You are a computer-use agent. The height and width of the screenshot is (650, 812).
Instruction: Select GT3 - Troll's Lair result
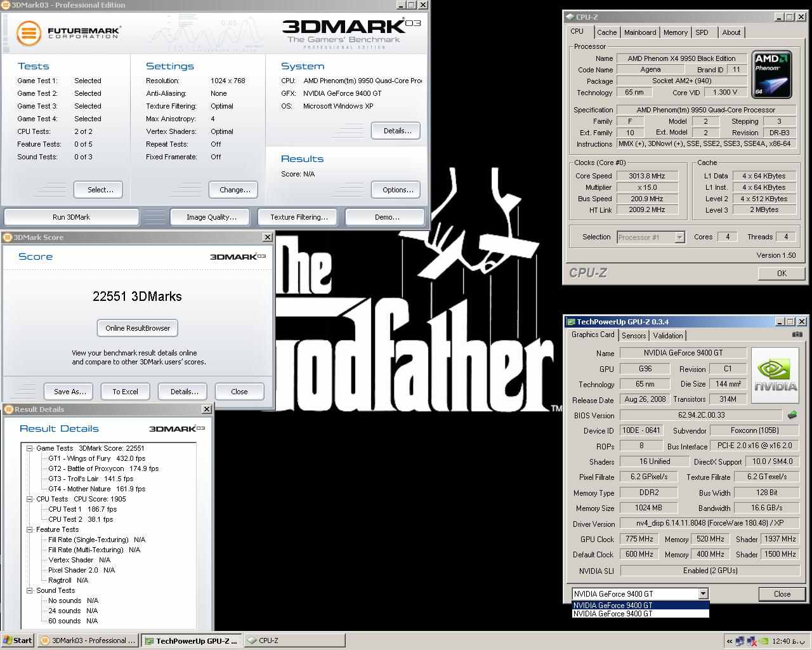pyautogui.click(x=91, y=479)
